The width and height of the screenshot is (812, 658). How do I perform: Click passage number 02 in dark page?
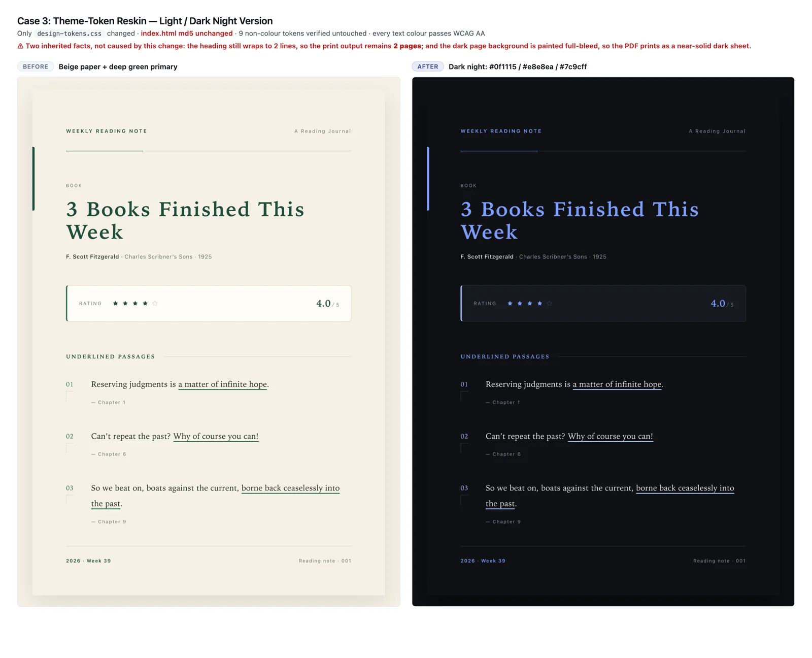point(464,437)
